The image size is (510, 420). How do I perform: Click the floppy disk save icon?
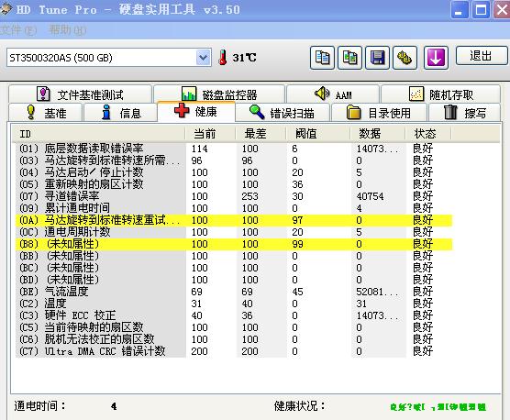377,58
